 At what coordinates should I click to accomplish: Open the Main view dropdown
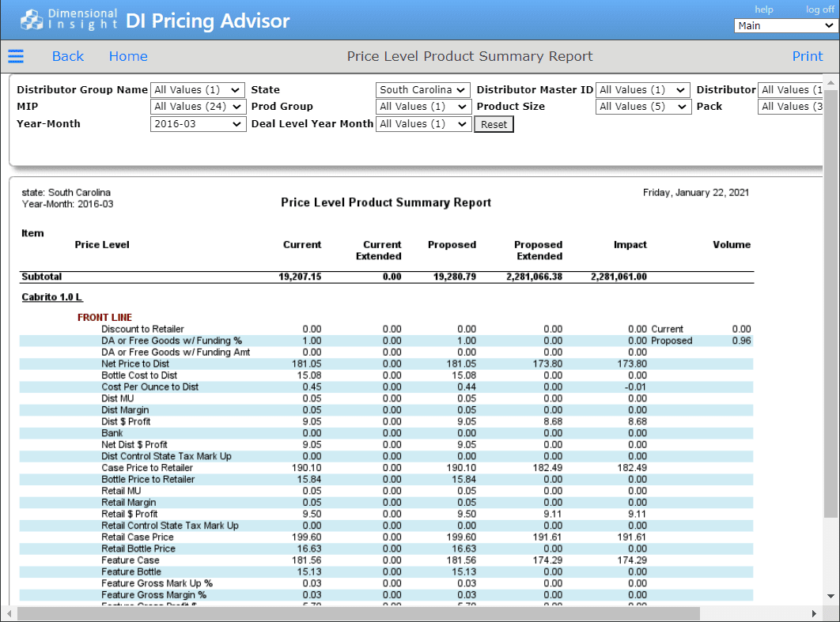click(x=786, y=26)
